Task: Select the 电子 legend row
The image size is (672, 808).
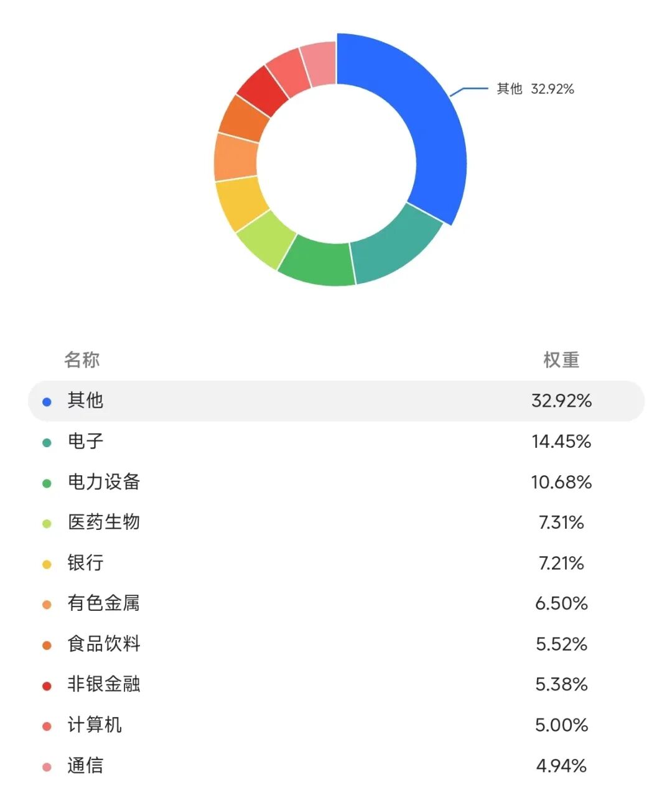Action: click(x=336, y=442)
